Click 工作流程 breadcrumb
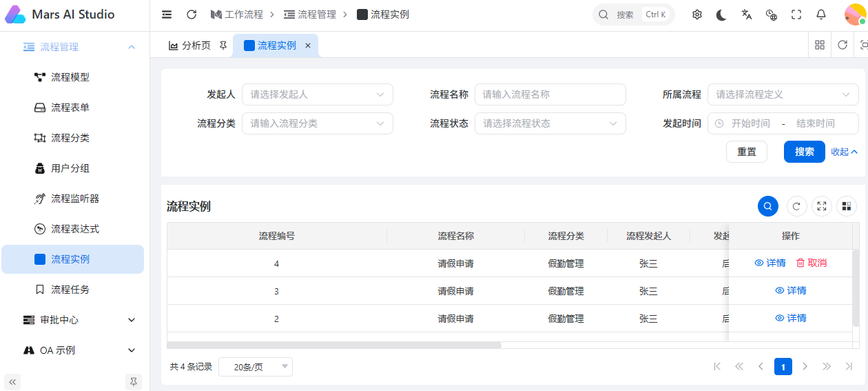The image size is (868, 391). [x=237, y=14]
